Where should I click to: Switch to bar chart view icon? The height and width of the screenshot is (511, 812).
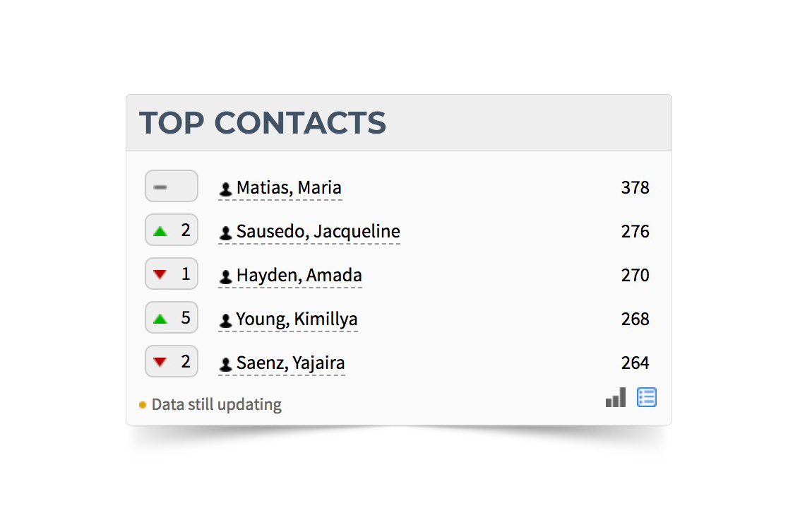616,397
